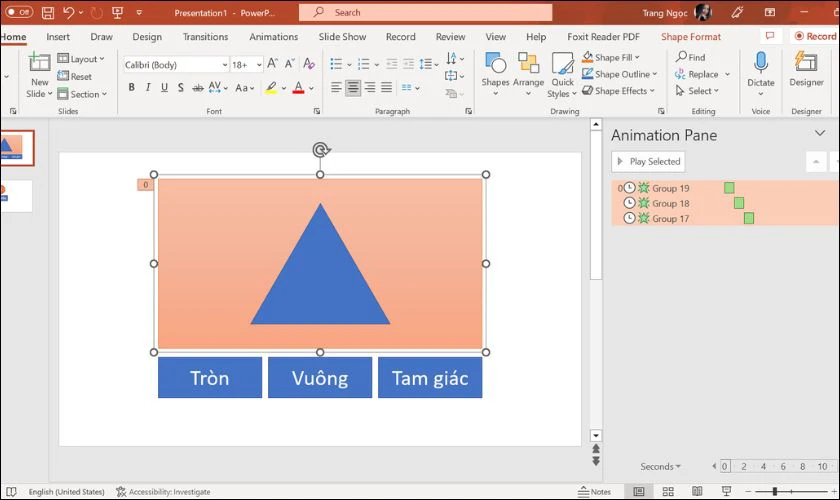Toggle Bold formatting
The height and width of the screenshot is (500, 840).
tap(131, 87)
